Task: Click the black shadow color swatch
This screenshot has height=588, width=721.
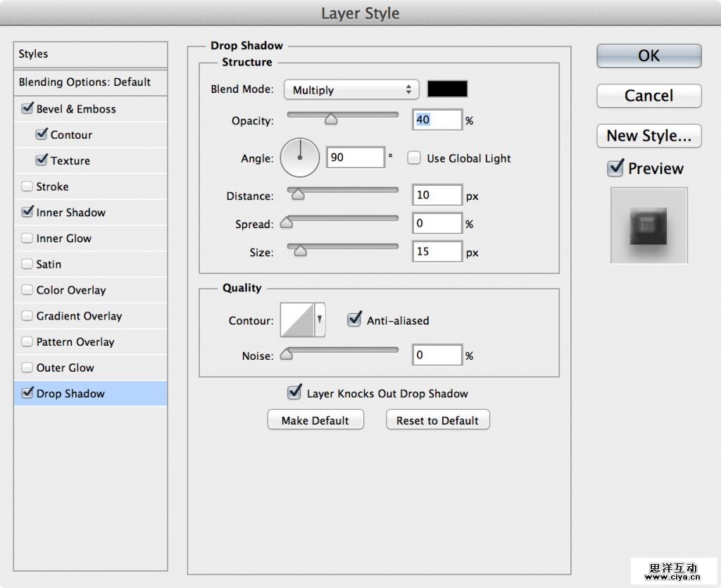Action: coord(447,89)
